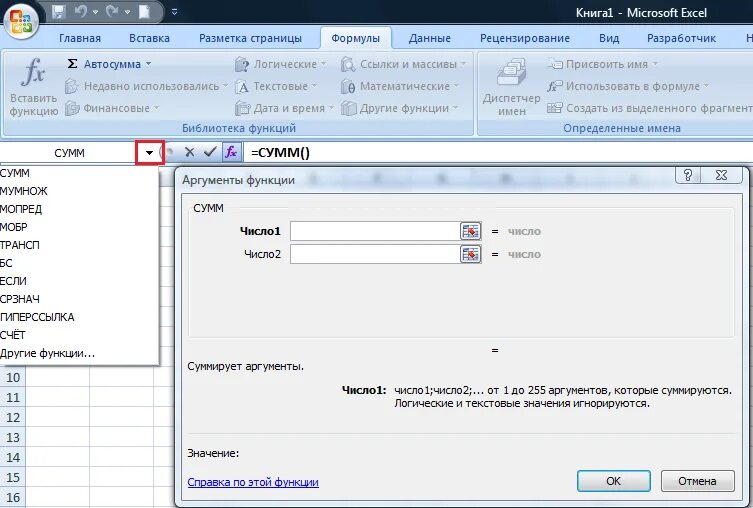This screenshot has width=753, height=508.
Task: Switch to Разработчик ribbon tab
Action: click(681, 38)
